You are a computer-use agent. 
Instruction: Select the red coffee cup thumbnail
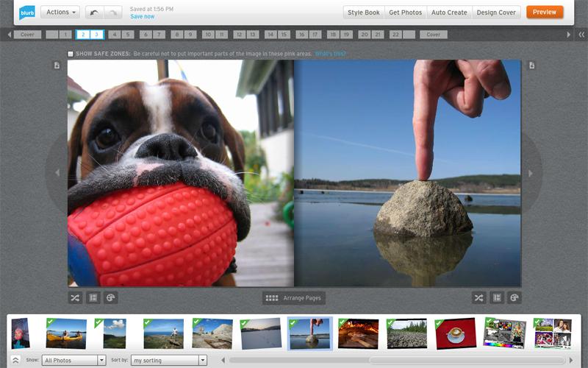tap(455, 333)
